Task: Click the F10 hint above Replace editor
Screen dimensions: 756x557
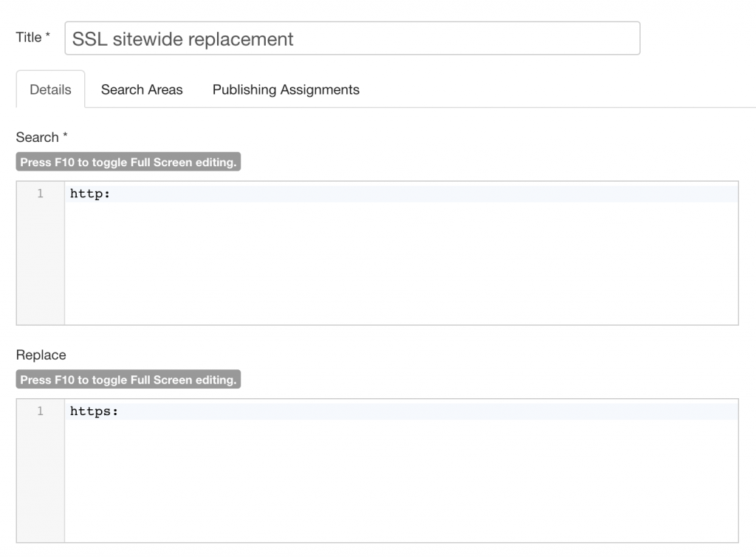Action: [x=128, y=380]
